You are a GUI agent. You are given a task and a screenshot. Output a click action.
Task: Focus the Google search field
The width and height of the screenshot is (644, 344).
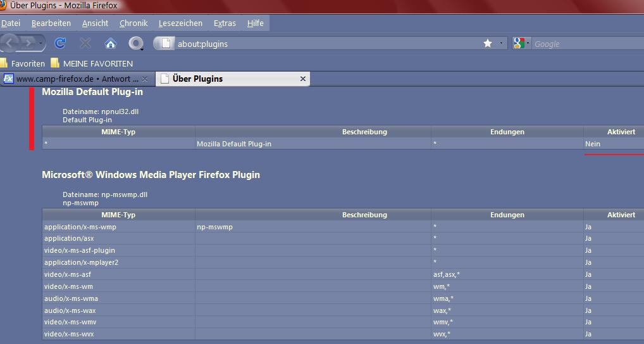588,44
